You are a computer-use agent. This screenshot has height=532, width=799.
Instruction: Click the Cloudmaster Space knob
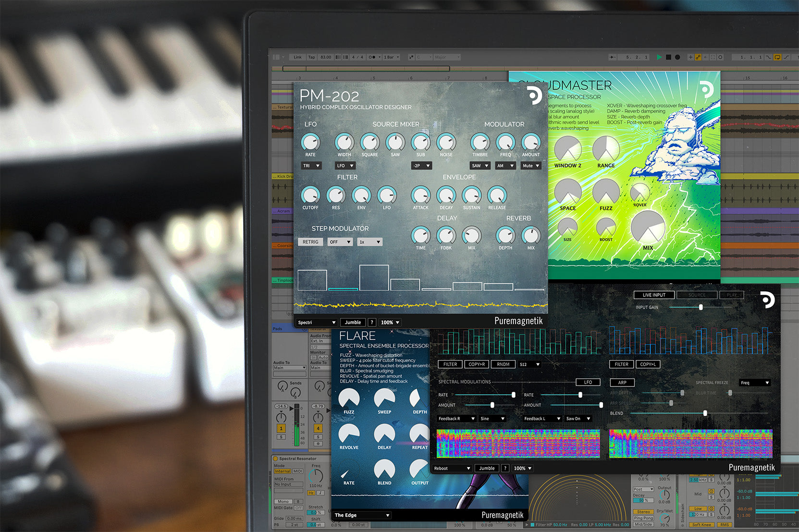[568, 192]
